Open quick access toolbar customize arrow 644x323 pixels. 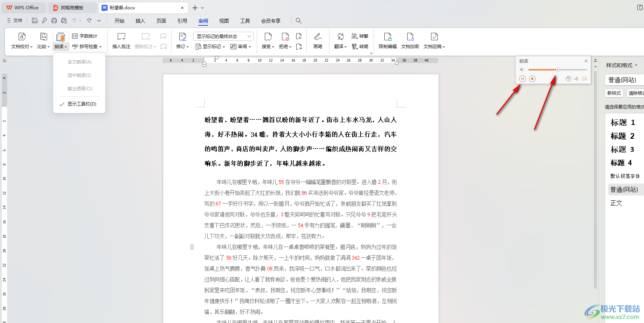(99, 21)
